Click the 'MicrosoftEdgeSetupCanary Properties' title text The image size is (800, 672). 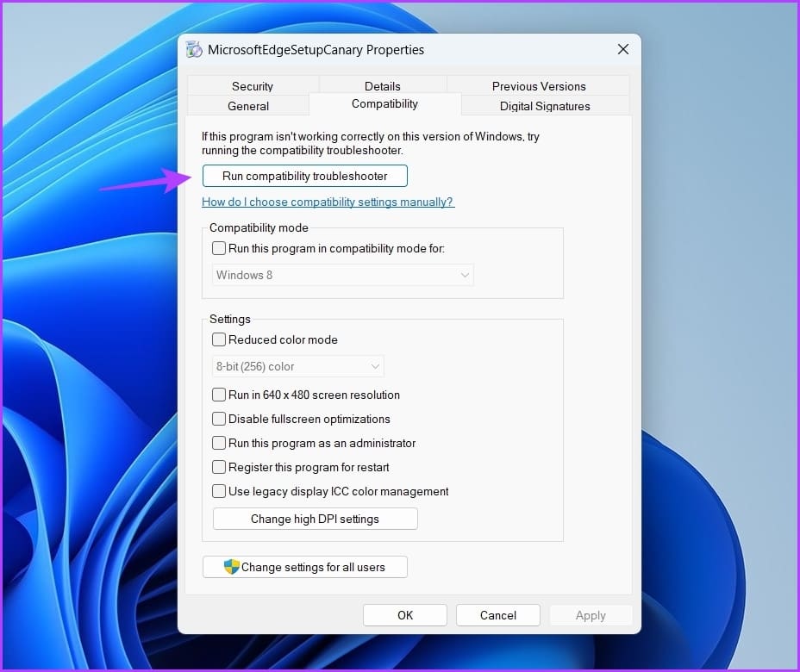316,49
